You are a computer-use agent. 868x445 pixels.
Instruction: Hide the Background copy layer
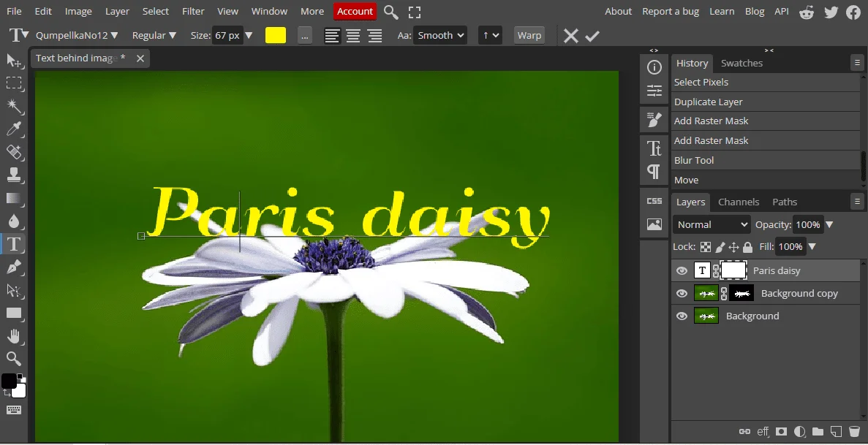682,294
